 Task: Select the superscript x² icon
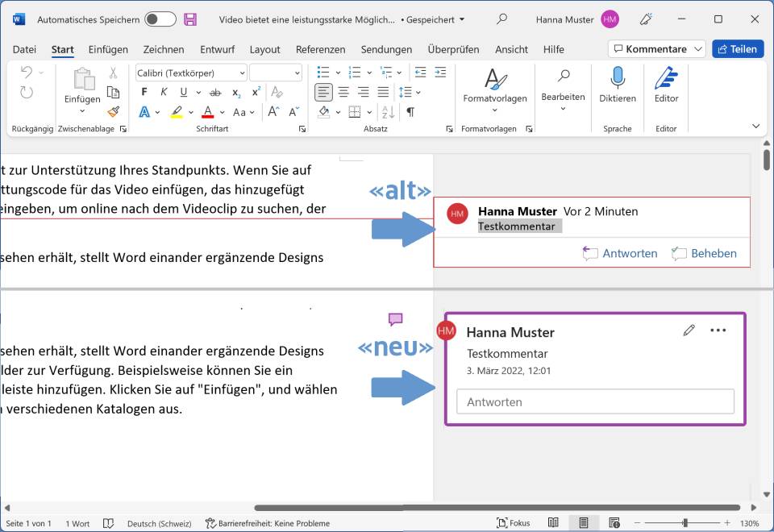click(x=256, y=92)
